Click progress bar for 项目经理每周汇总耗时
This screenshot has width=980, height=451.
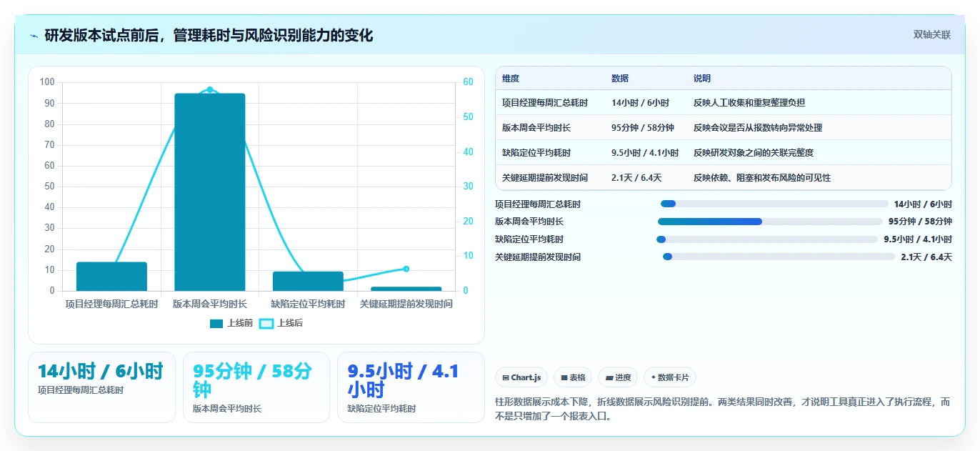tap(774, 204)
